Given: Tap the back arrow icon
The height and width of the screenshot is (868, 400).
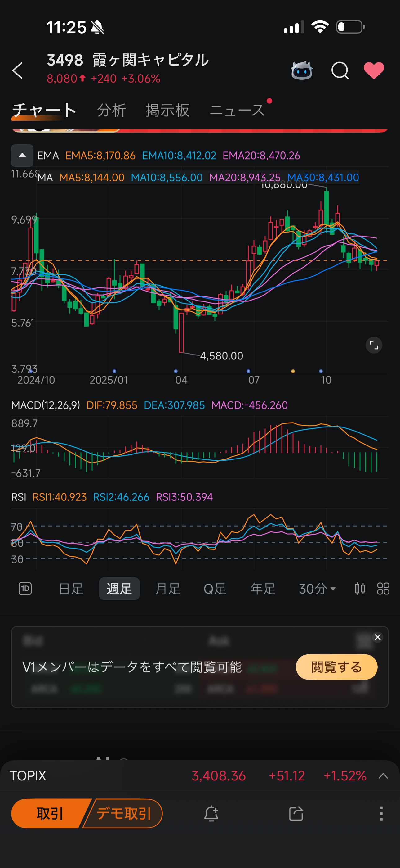Looking at the screenshot, I should [18, 70].
